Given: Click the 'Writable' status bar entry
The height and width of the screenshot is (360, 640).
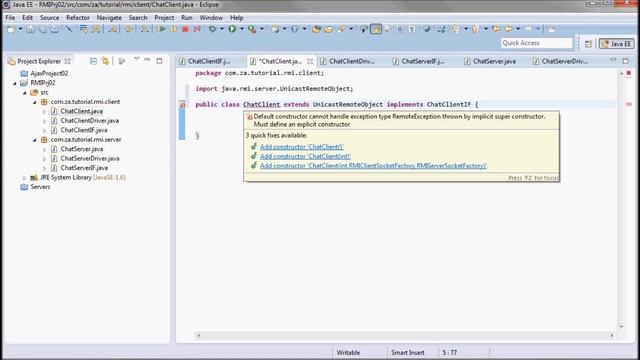Looking at the screenshot, I should tap(348, 353).
